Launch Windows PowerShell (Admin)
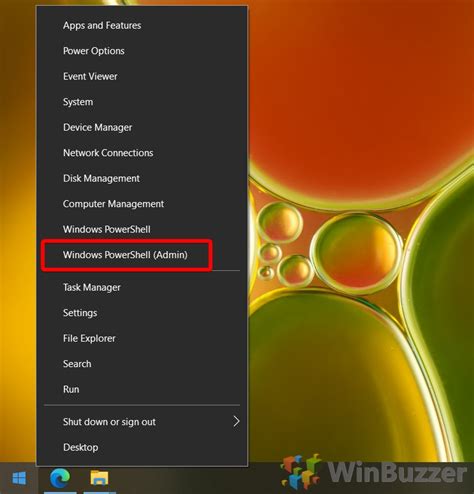 click(142, 255)
